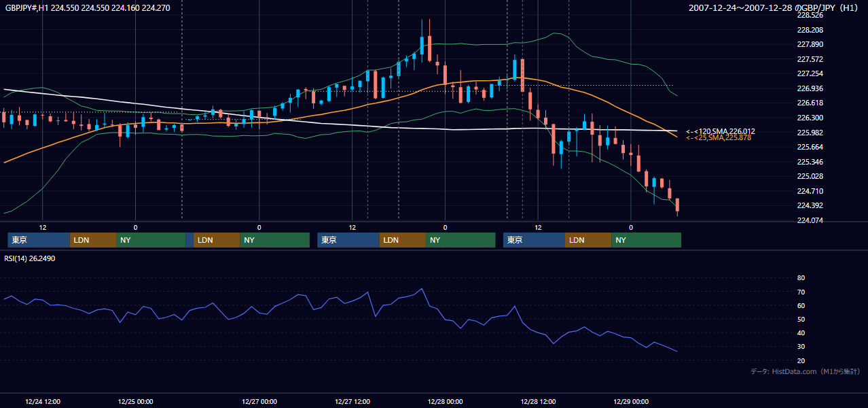Viewport: 868px width, 408px height.
Task: Click the RSI scale value 20
Action: (801, 360)
